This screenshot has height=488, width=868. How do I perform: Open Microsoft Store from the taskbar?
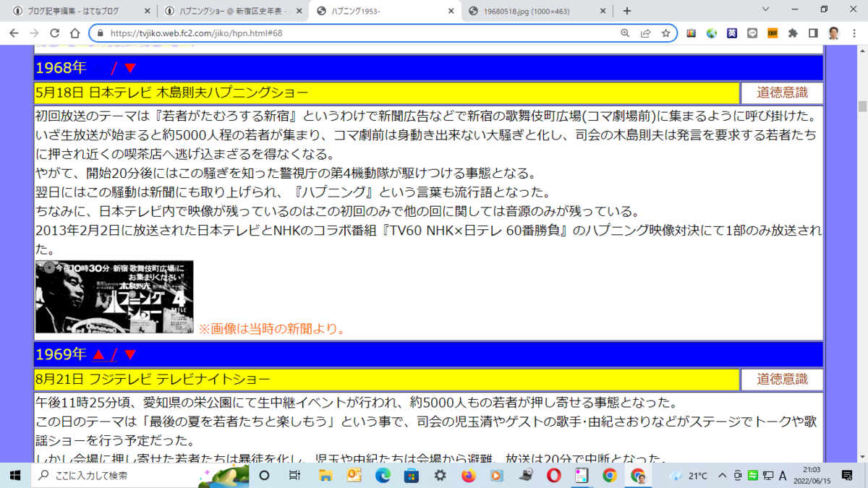click(412, 475)
